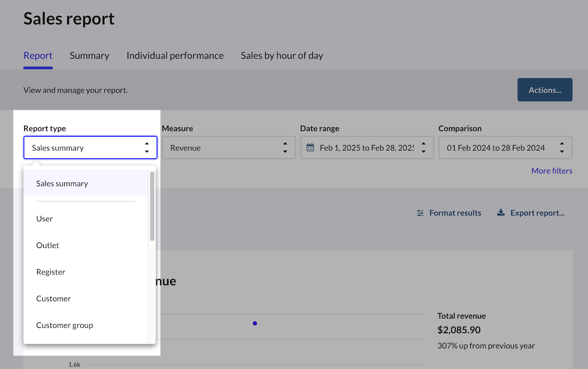This screenshot has width=588, height=369.
Task: Click the More filters link
Action: [552, 171]
